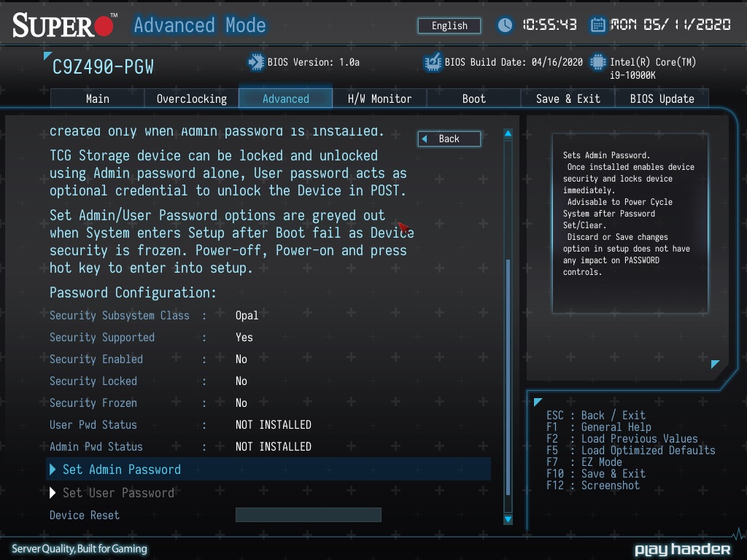
Task: Click scrollbar up arrow
Action: (x=508, y=134)
